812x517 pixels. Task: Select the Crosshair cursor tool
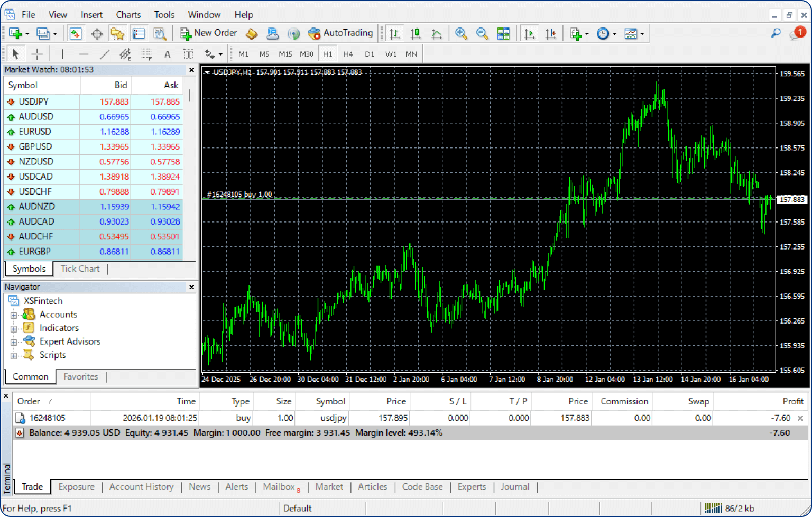click(x=37, y=54)
